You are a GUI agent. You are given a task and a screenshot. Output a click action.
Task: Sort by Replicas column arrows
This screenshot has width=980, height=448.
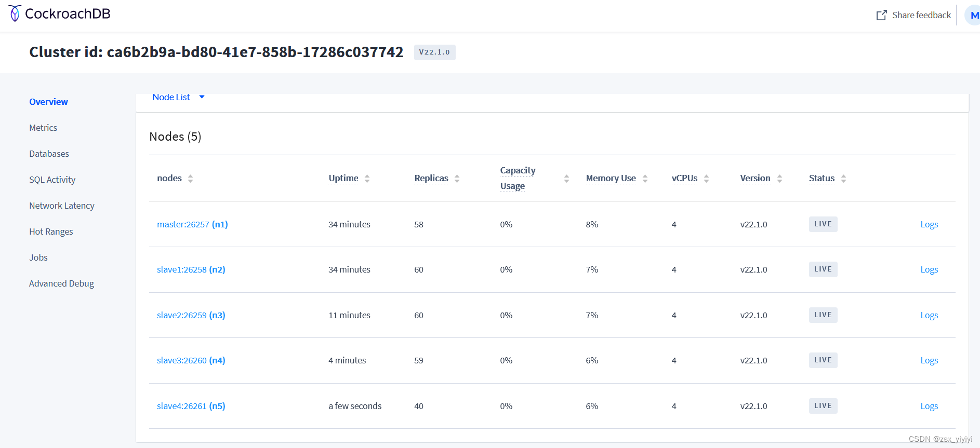point(457,179)
